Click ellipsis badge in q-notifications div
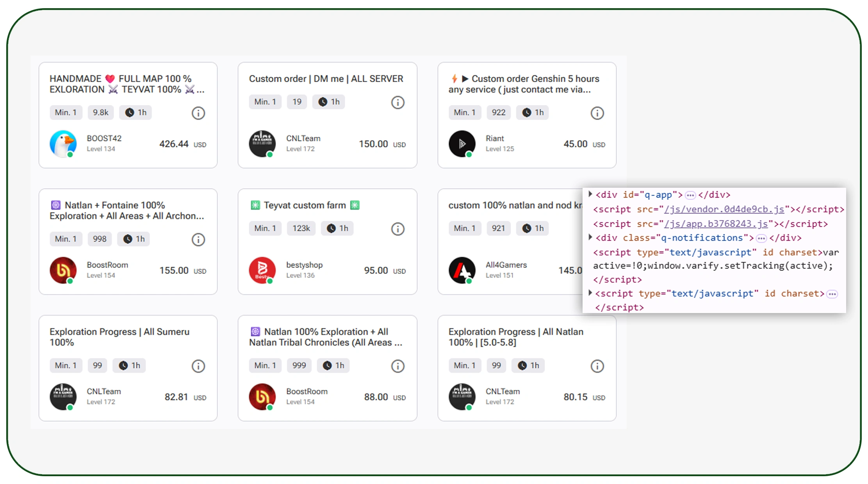The height and width of the screenshot is (484, 868). pos(761,238)
